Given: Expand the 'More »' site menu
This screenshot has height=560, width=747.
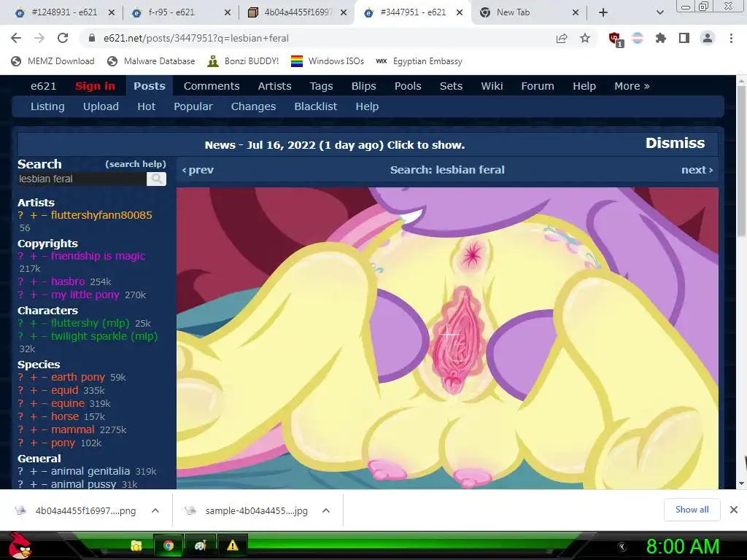Looking at the screenshot, I should pos(632,86).
